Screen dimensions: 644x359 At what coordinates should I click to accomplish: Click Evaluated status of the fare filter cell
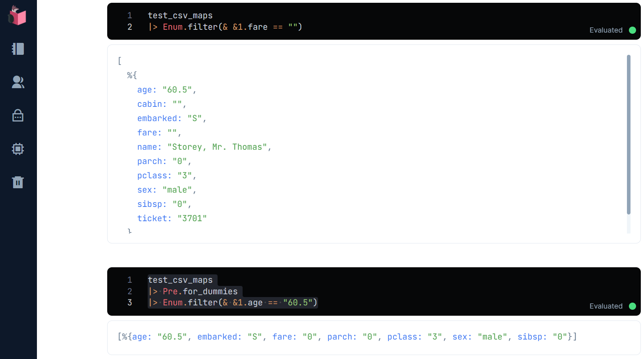pos(613,30)
